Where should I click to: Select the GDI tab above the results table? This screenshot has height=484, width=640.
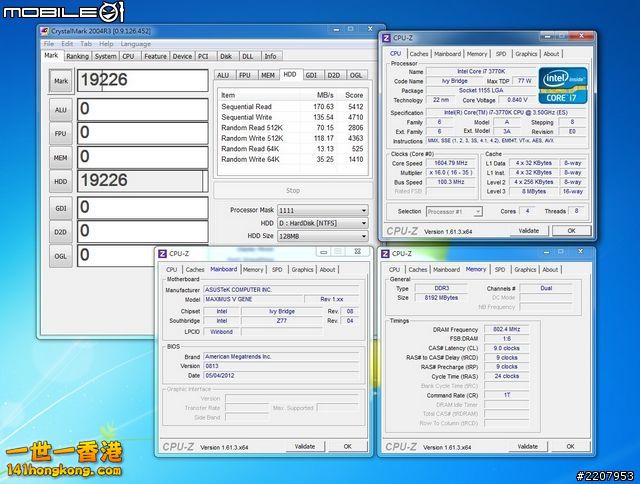(x=311, y=75)
